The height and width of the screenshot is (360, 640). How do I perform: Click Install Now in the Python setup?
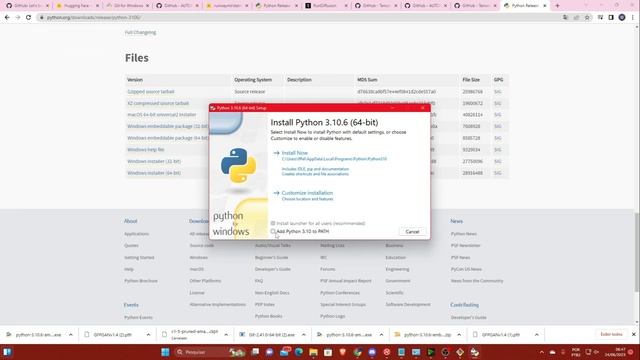[295, 153]
